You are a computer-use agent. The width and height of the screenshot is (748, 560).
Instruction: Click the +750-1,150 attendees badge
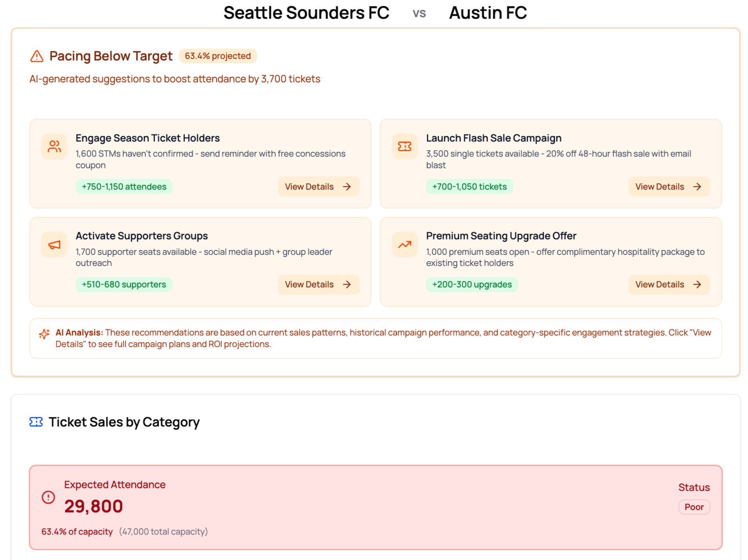pyautogui.click(x=124, y=186)
